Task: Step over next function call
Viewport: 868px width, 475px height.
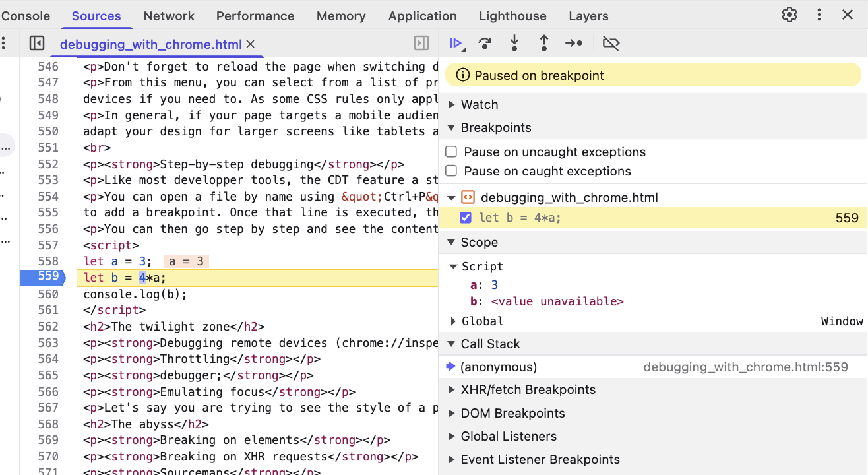Action: 485,44
